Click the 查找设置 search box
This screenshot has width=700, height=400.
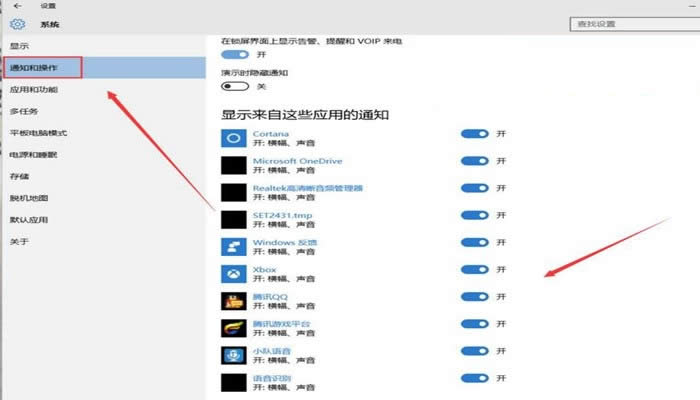630,24
